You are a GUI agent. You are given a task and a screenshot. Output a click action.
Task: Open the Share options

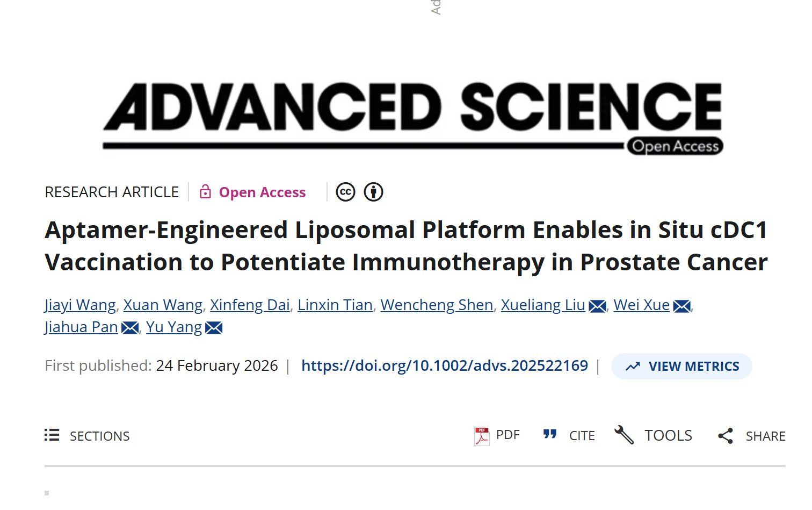(751, 436)
